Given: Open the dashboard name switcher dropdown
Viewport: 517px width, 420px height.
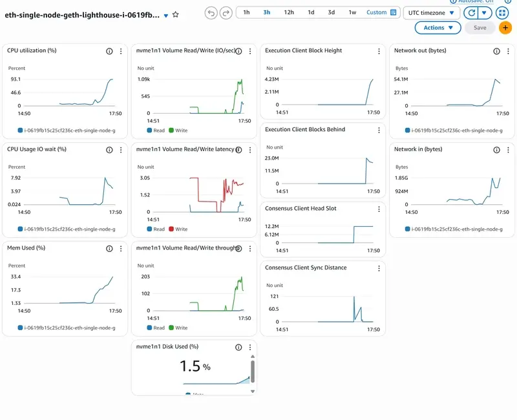Looking at the screenshot, I should 166,15.
